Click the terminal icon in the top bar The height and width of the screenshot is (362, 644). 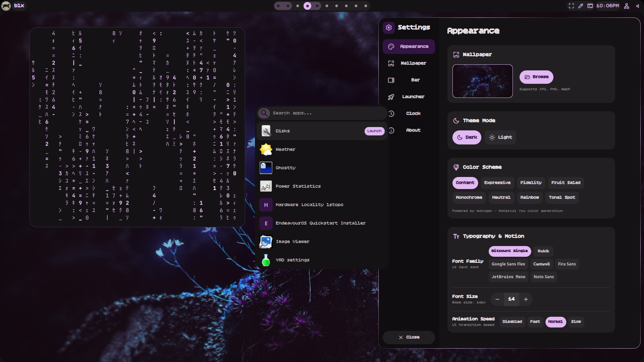(590, 6)
